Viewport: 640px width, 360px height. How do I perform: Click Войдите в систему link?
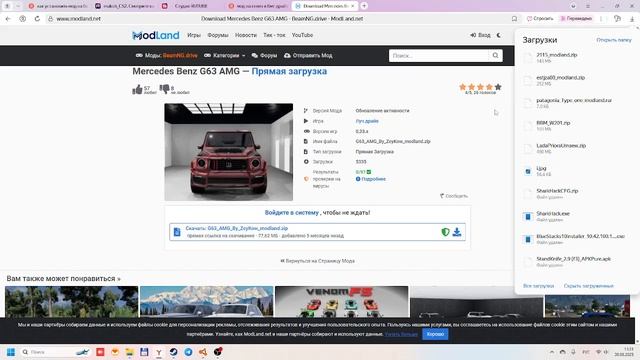pyautogui.click(x=291, y=213)
